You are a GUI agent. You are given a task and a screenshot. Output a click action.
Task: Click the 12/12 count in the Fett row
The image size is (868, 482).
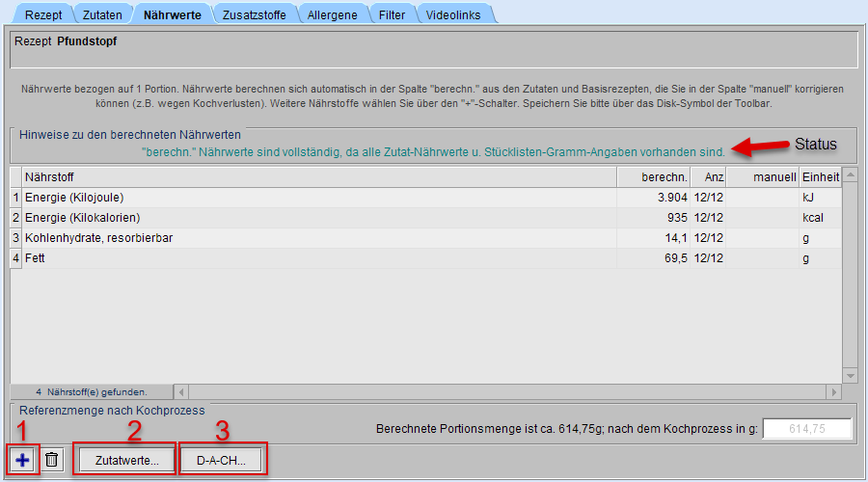(708, 258)
